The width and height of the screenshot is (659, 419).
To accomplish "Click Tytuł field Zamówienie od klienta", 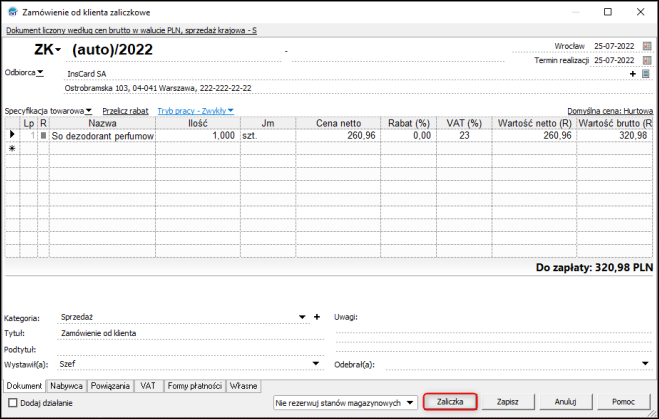I will coord(190,333).
